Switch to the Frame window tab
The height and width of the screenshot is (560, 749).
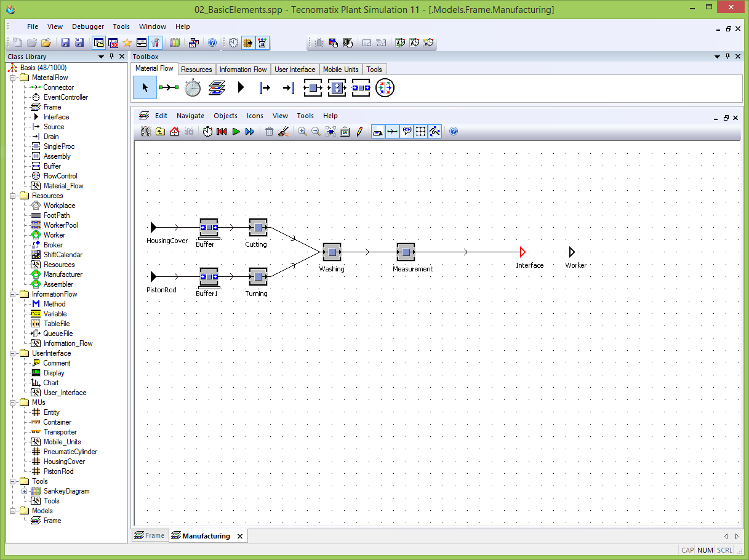click(150, 535)
